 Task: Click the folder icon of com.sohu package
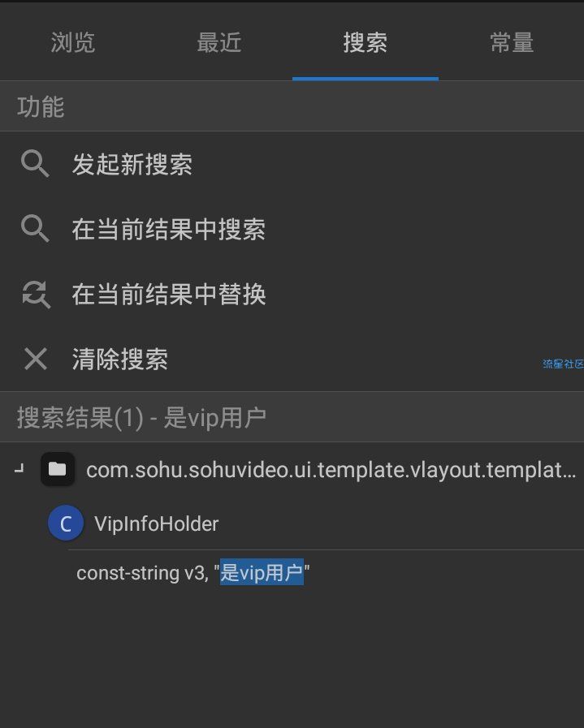click(x=58, y=469)
